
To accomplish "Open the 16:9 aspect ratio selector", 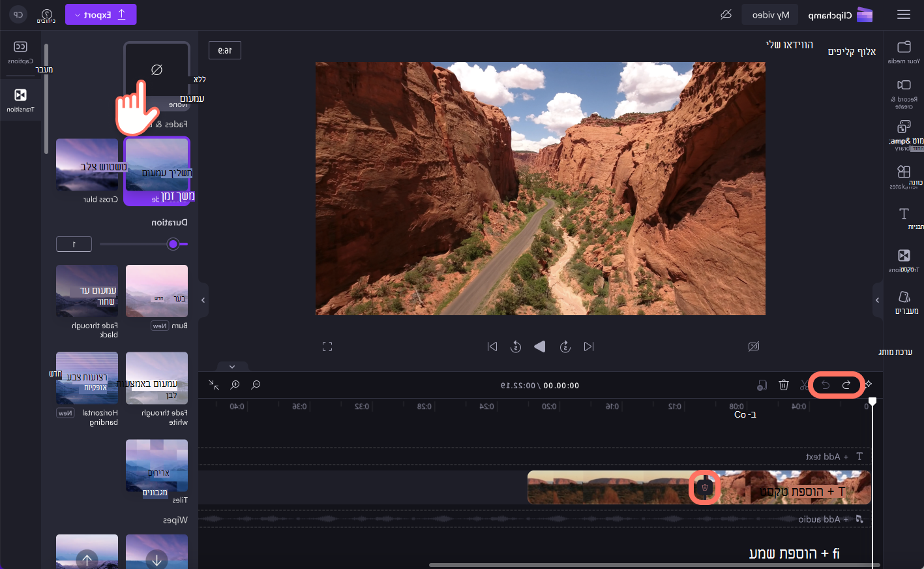I will tap(225, 50).
